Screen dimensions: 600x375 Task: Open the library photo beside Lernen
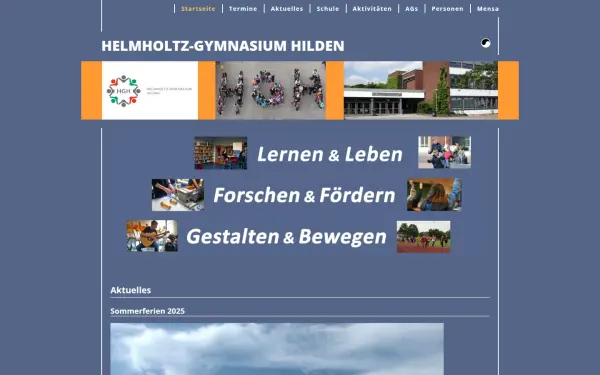coord(221,153)
